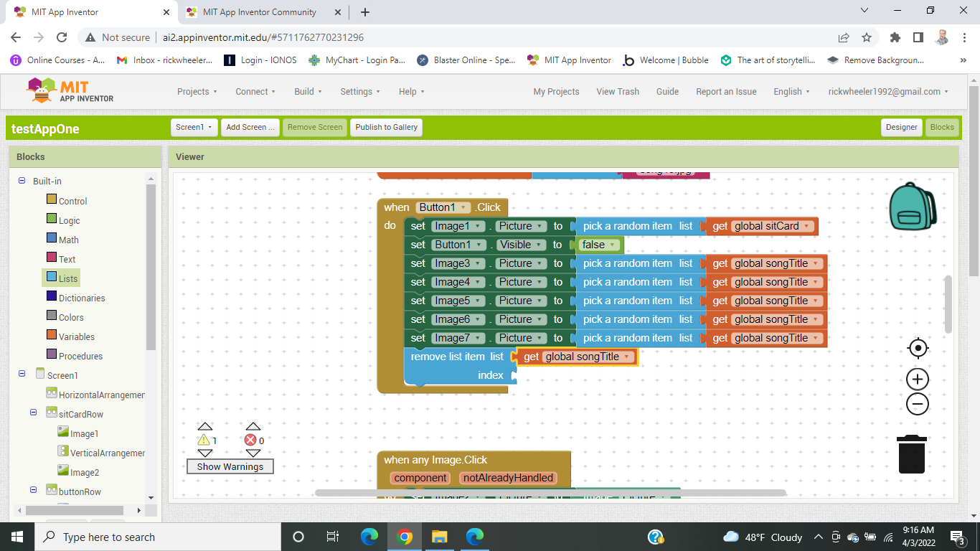Open the false boolean value dropdown
The height and width of the screenshot is (551, 980).
(x=613, y=245)
